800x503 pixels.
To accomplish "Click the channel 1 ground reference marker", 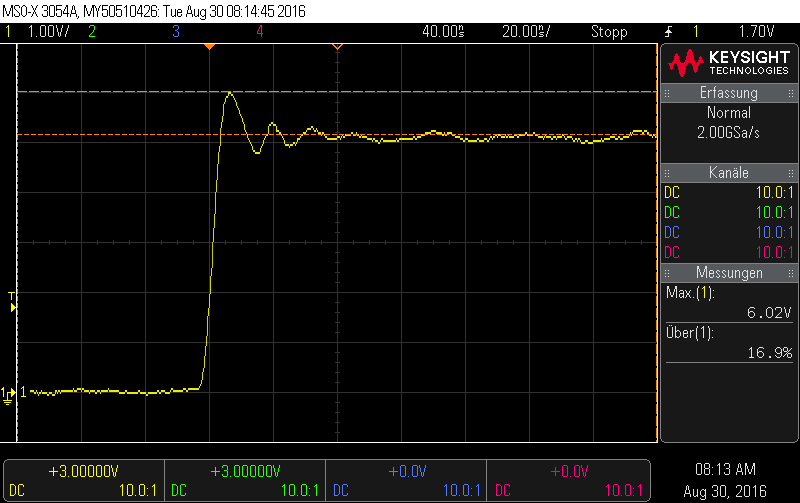I will click(8, 395).
